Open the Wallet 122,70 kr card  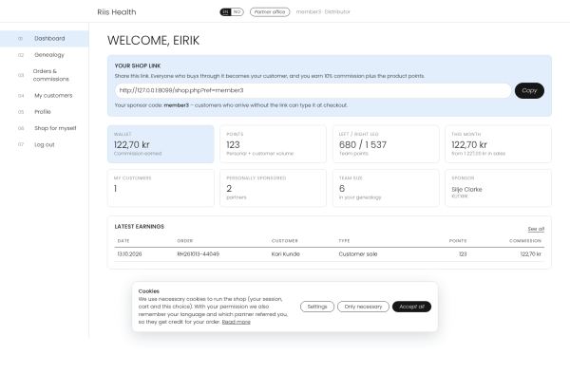[x=161, y=144]
